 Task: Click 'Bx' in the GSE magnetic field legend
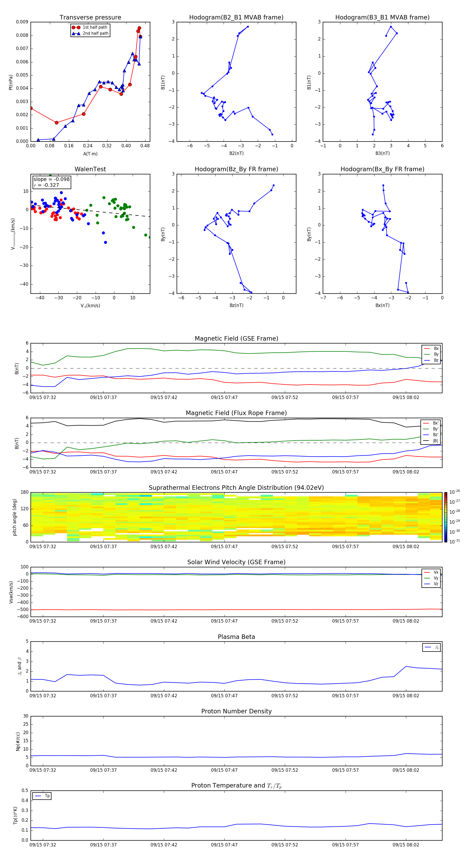click(436, 349)
